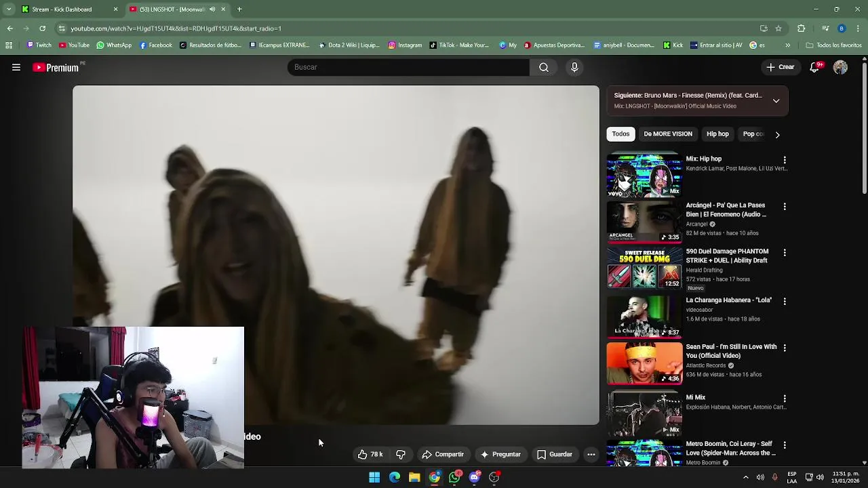Click the Compartir share button
868x488 pixels.
443,454
